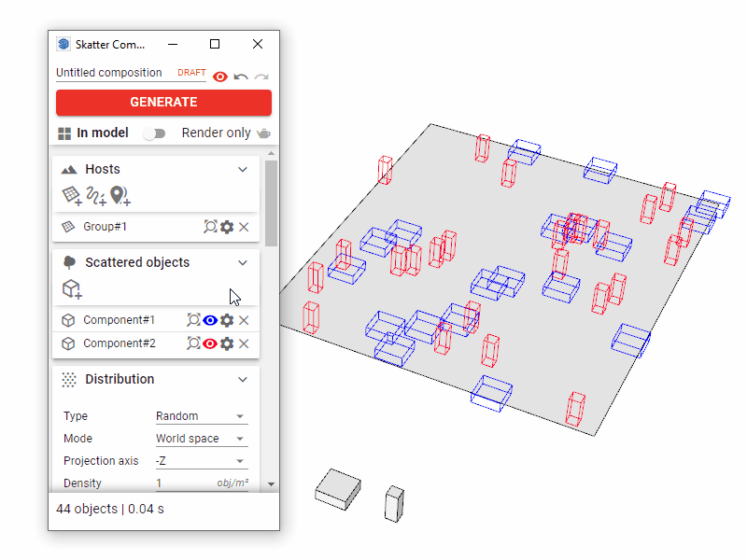Viewport: 747px width, 560px height.
Task: Open settings gear for Group#1
Action: 227,227
